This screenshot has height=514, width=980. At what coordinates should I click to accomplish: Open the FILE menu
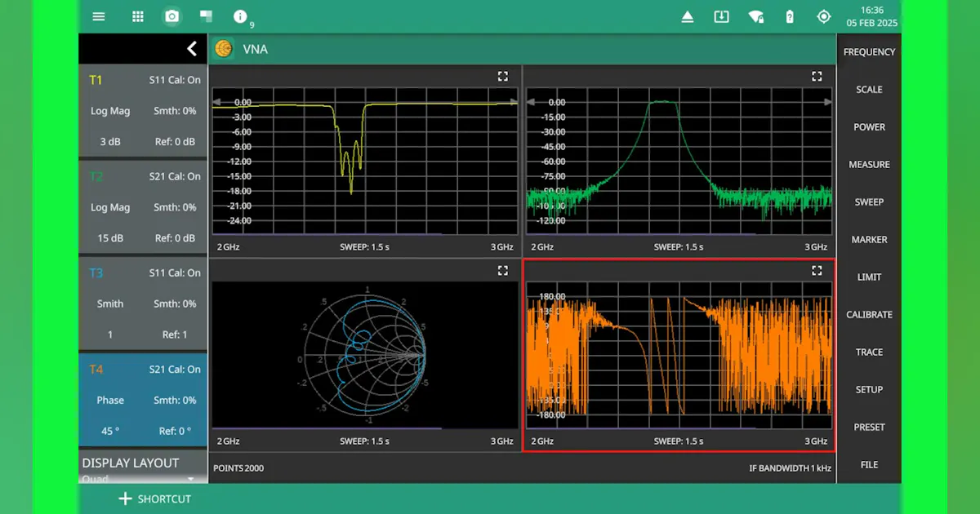pyautogui.click(x=869, y=464)
